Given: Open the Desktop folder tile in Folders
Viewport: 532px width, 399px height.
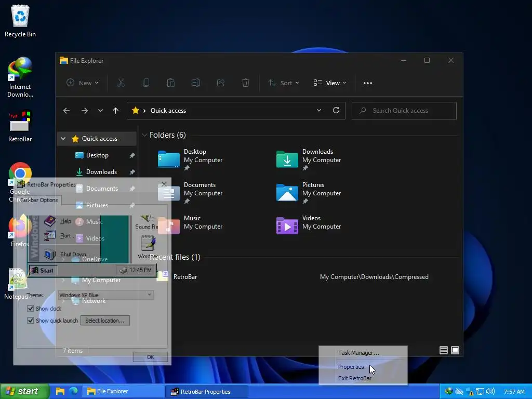Looking at the screenshot, I should point(190,159).
